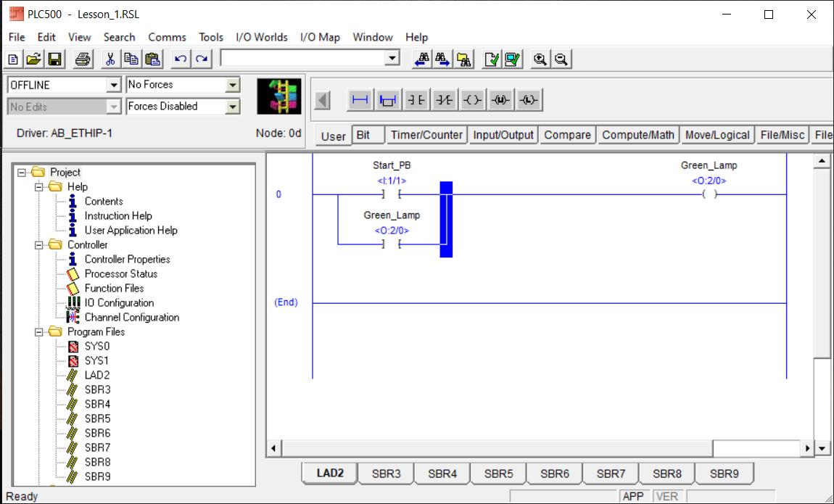This screenshot has width=834, height=504.
Task: Paste using the clipboard icon
Action: [x=152, y=59]
